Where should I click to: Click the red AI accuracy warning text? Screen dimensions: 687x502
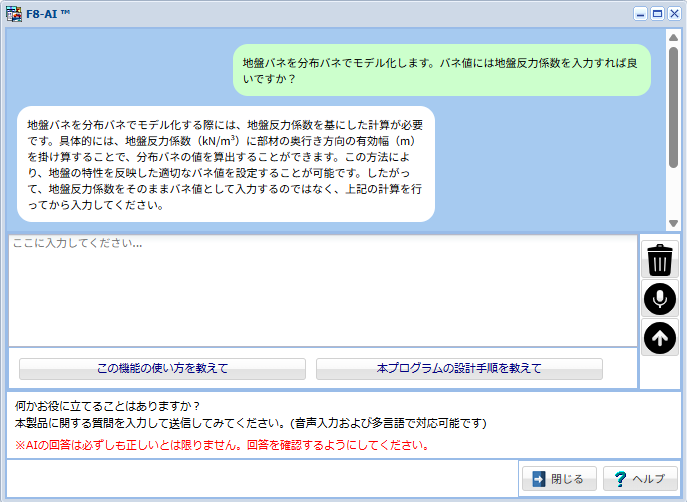222,445
